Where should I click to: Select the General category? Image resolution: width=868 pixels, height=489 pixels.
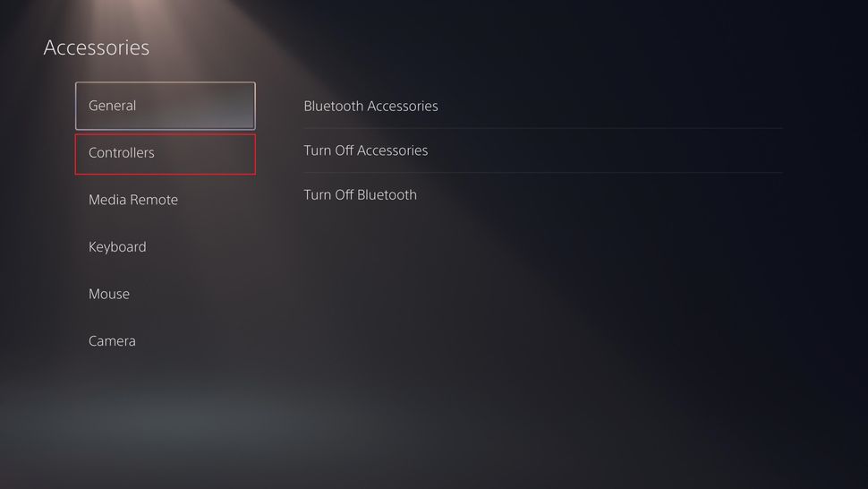pyautogui.click(x=165, y=106)
